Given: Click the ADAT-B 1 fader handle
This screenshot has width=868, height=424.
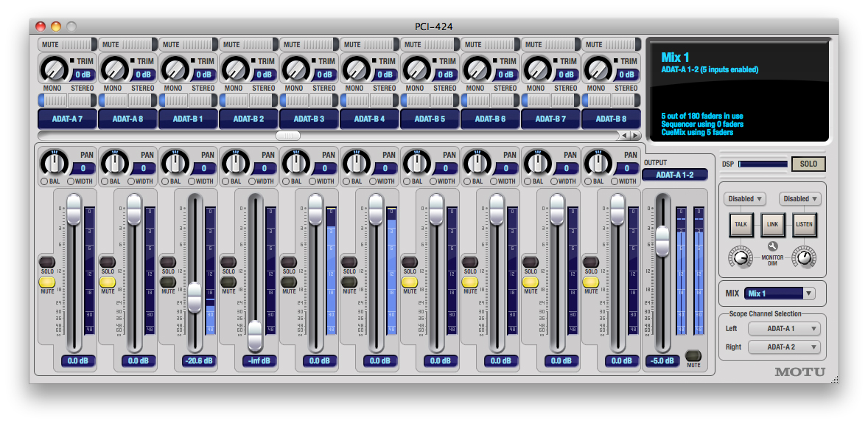Looking at the screenshot, I should (195, 297).
